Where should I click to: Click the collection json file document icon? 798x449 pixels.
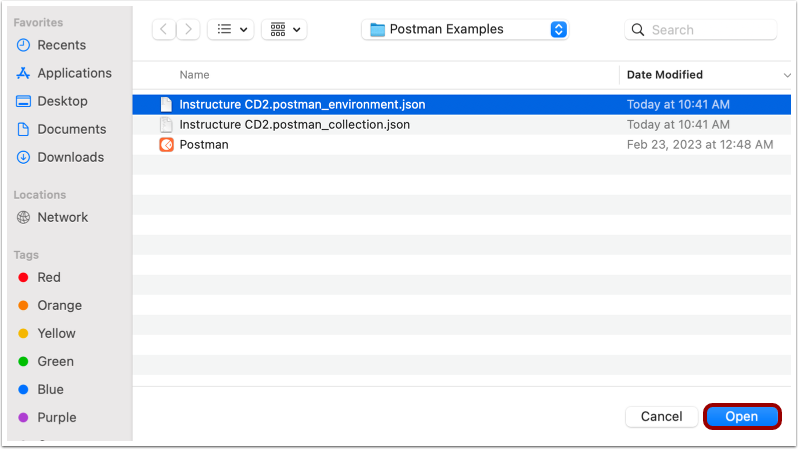tap(166, 125)
